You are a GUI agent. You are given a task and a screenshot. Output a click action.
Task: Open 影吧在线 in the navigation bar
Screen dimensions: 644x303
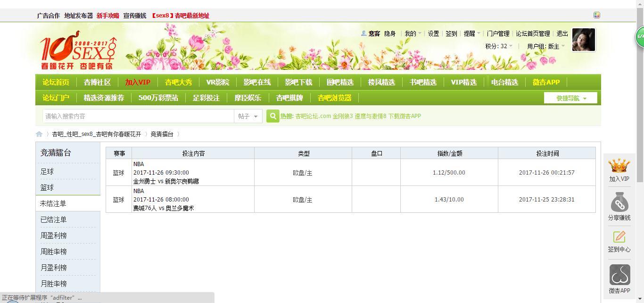[257, 82]
